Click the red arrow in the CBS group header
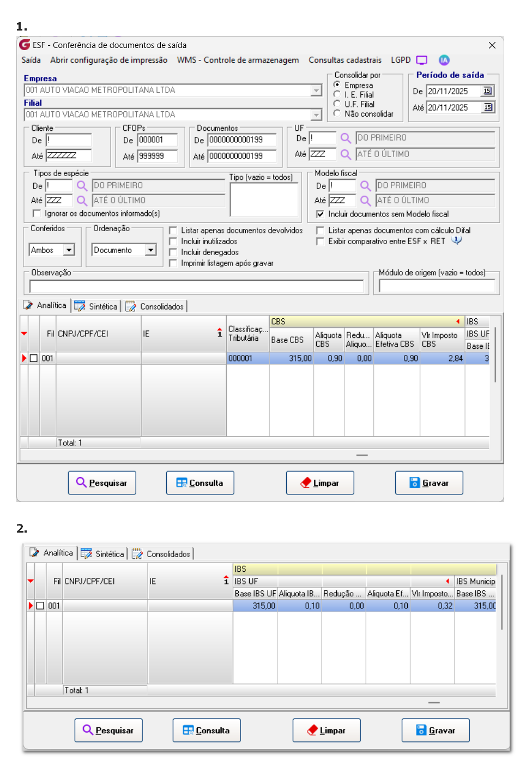This screenshot has width=532, height=773. [x=458, y=322]
